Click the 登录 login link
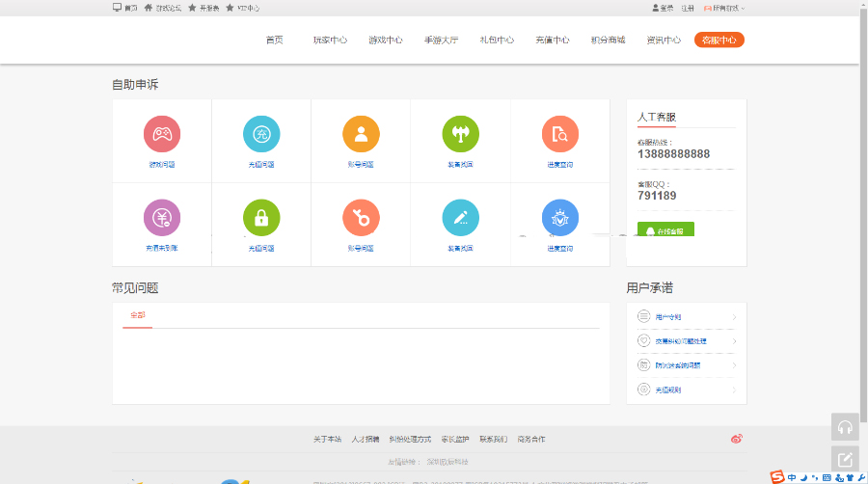 coord(664,8)
